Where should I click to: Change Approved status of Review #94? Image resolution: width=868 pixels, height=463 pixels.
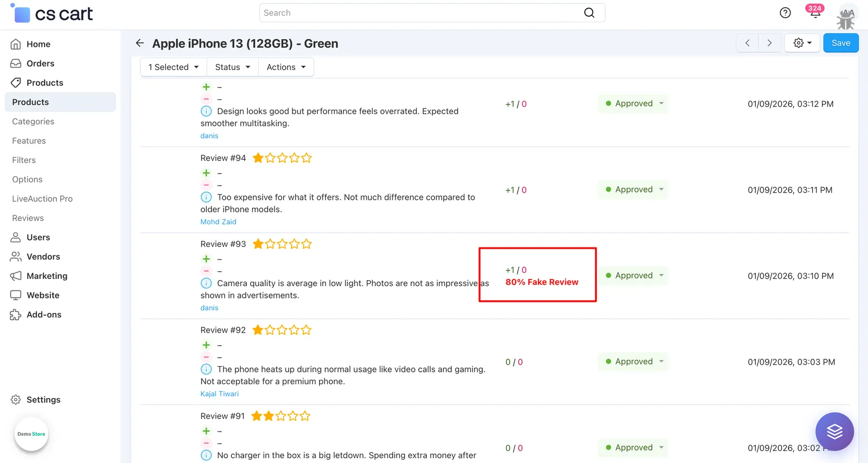[633, 189]
